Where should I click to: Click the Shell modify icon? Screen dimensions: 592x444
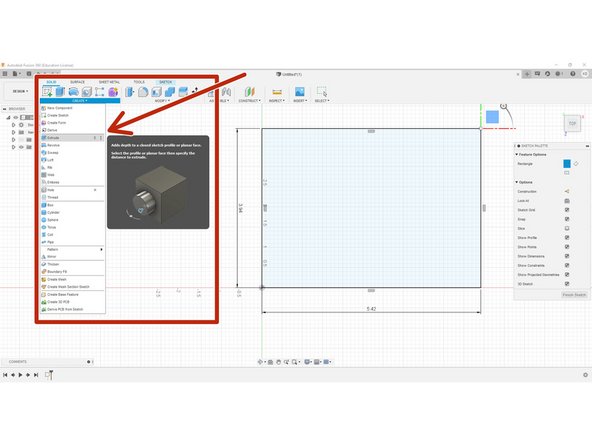coord(156,92)
